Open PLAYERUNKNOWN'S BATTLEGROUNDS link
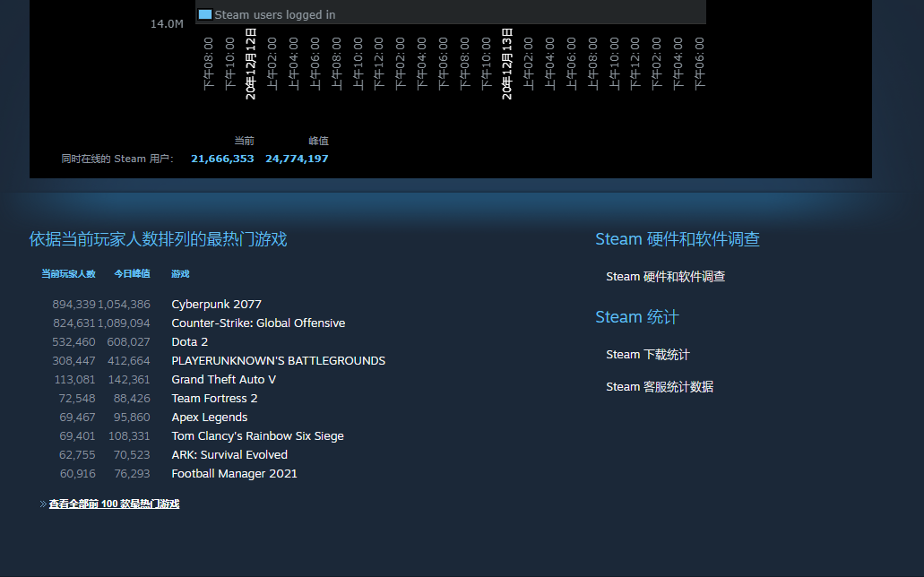 (278, 361)
